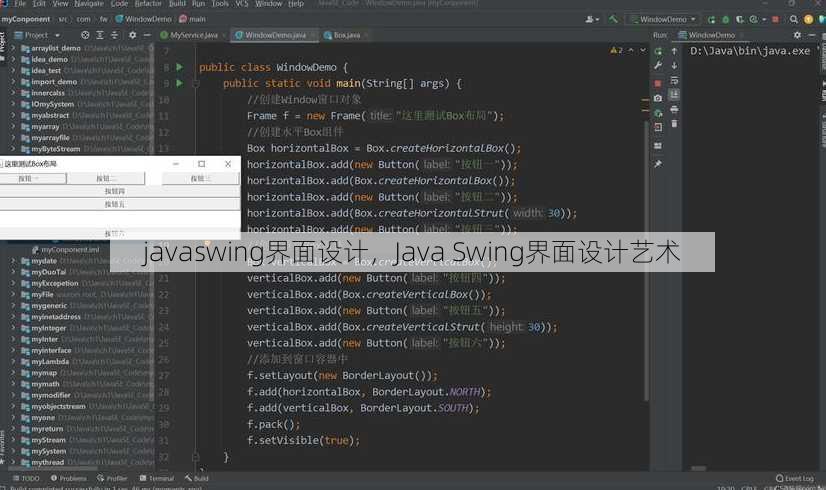
Task: Select the IOmySystem module in project tree
Action: pos(53,104)
